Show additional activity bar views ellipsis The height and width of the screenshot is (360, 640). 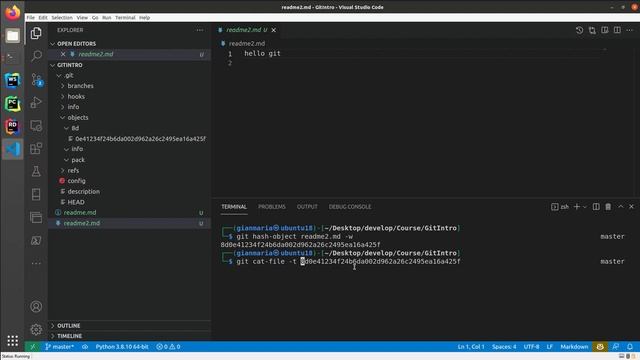coord(36,263)
